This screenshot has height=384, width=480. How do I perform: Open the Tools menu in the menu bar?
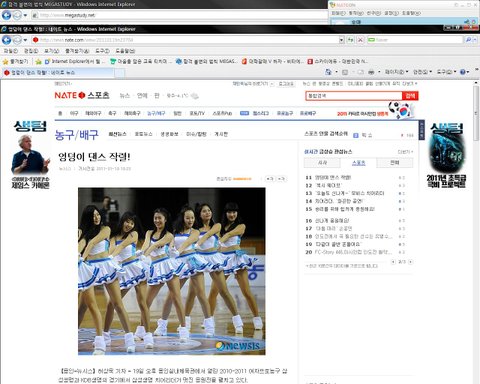[x=102, y=51]
